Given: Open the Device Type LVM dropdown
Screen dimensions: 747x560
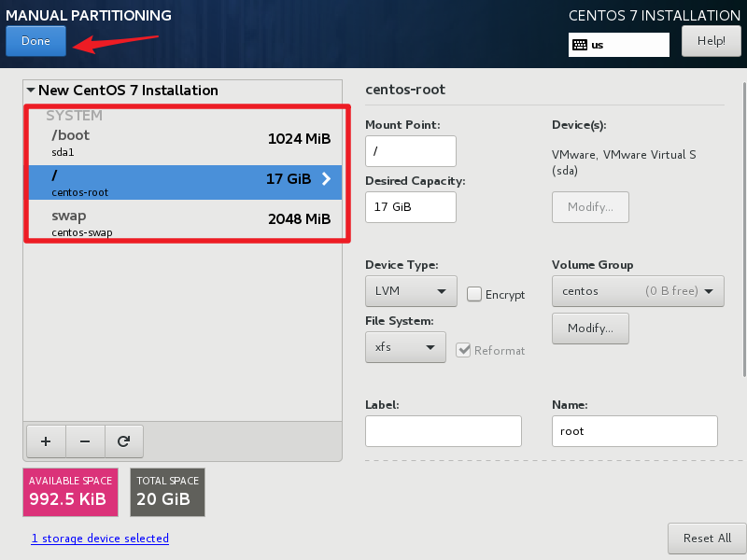Looking at the screenshot, I should coord(411,291).
